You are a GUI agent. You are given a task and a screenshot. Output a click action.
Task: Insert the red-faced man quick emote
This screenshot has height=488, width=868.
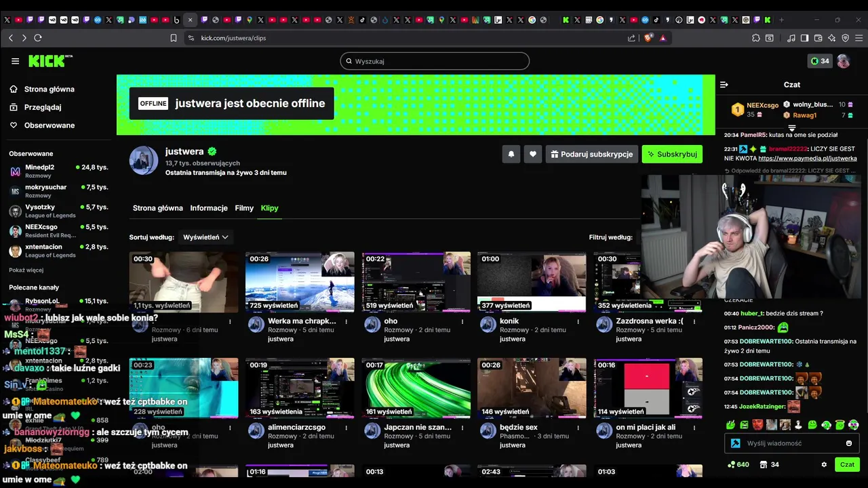pos(757,425)
